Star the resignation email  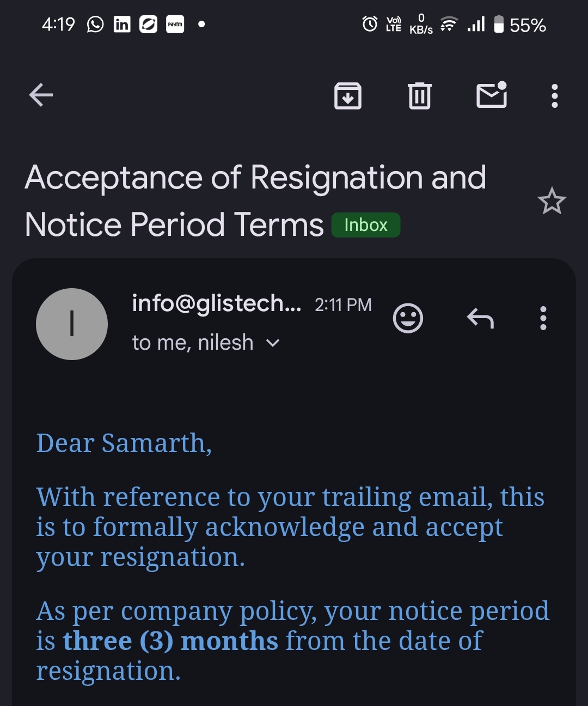[x=552, y=201]
